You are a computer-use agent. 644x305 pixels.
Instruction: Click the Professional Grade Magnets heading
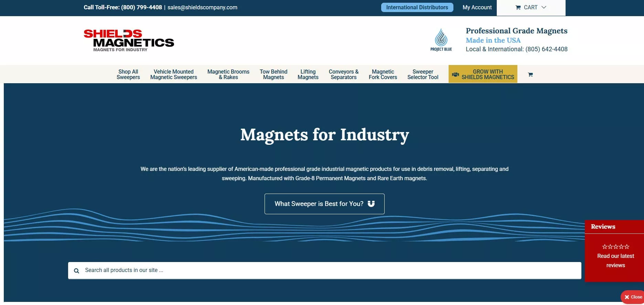coord(516,31)
